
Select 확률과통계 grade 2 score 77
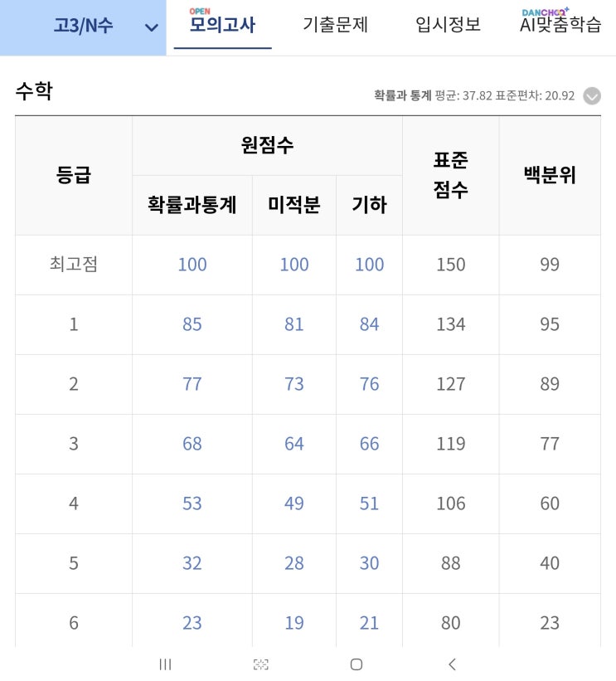tap(192, 384)
